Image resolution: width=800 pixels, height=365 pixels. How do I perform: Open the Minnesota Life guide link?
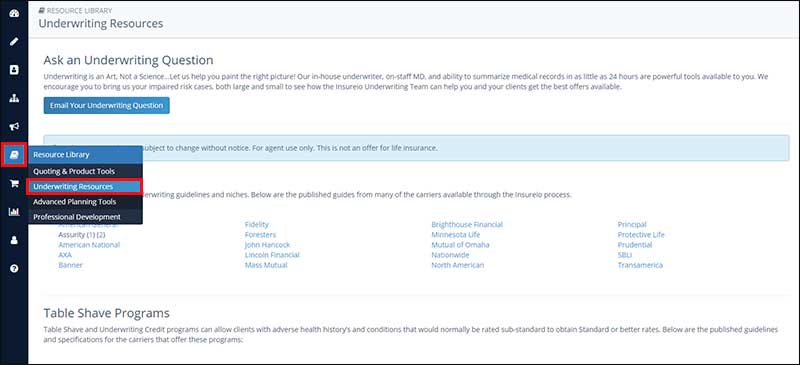click(456, 235)
